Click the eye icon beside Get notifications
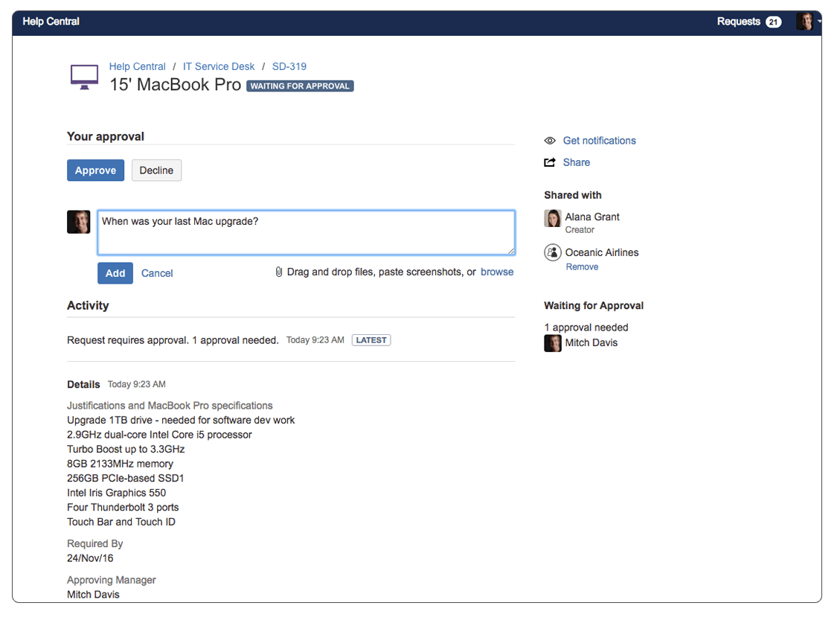The image size is (840, 629). point(550,141)
